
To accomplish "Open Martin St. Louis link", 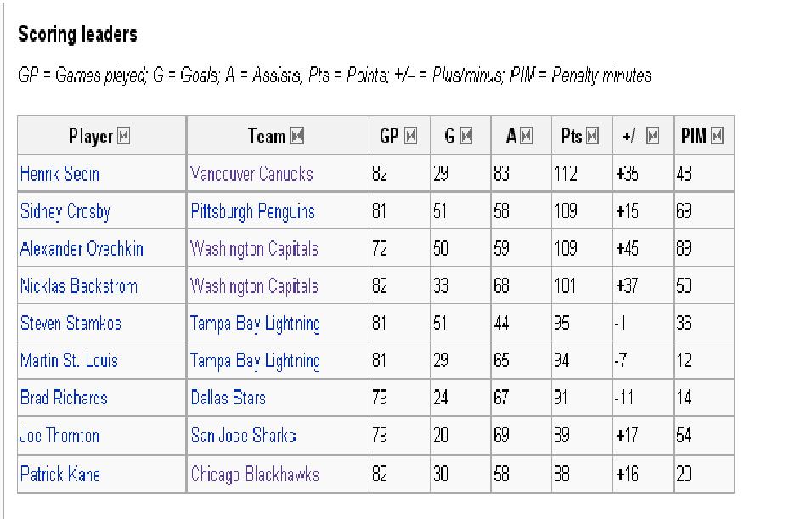I will coord(69,361).
